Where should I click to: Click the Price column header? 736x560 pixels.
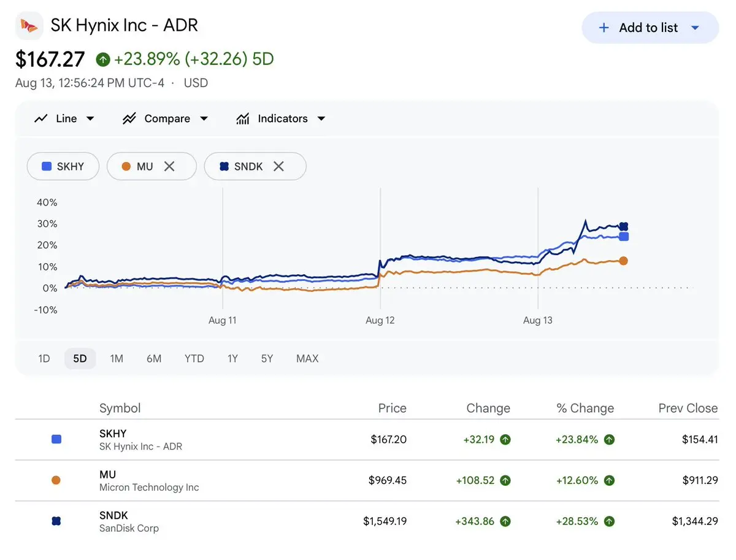(x=392, y=408)
